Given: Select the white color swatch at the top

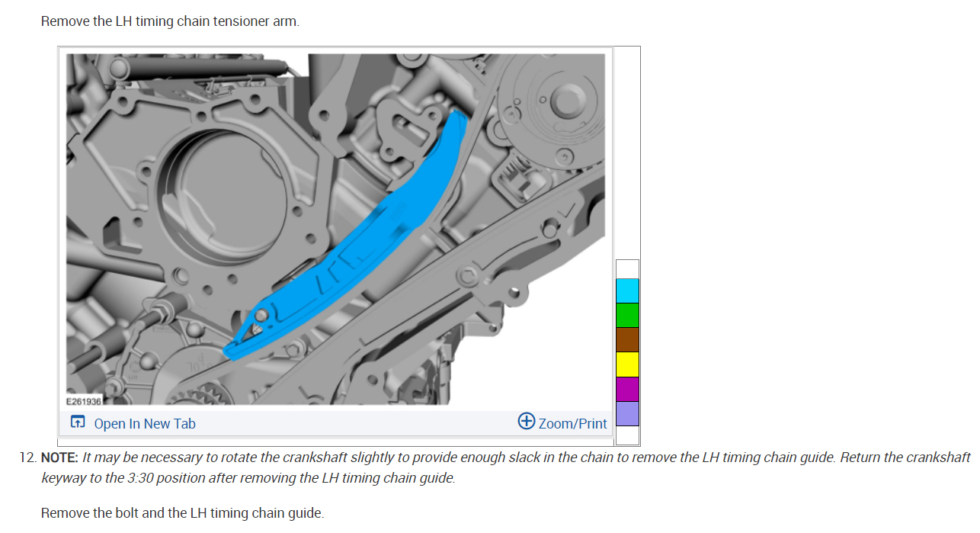Looking at the screenshot, I should pos(627,269).
